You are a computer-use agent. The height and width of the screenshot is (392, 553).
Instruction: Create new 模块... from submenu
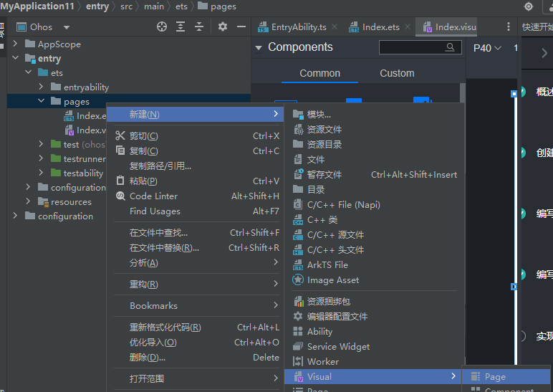pyautogui.click(x=375, y=115)
